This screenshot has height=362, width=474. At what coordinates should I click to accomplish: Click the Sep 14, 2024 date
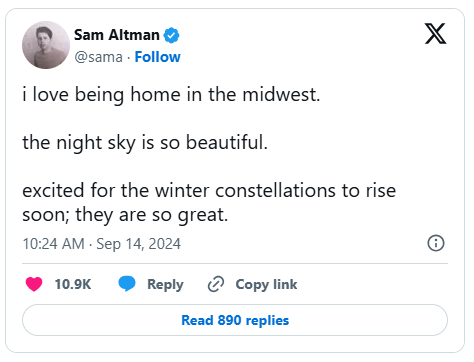coord(139,244)
